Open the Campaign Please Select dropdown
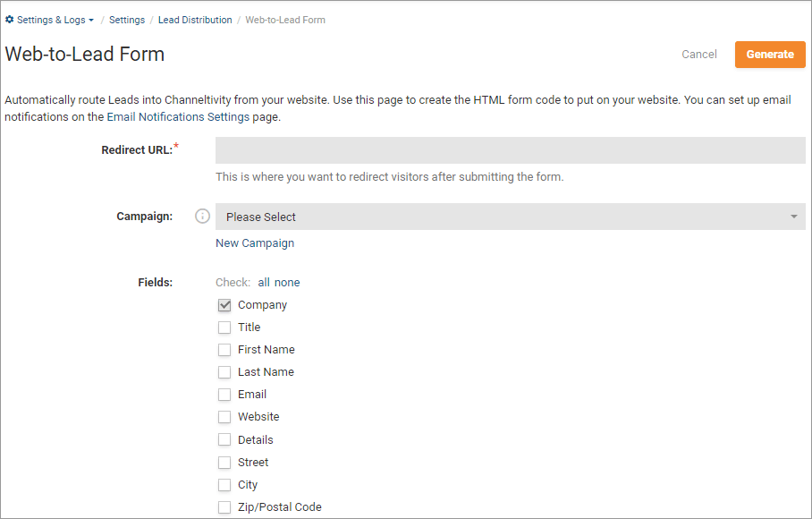 pos(509,216)
